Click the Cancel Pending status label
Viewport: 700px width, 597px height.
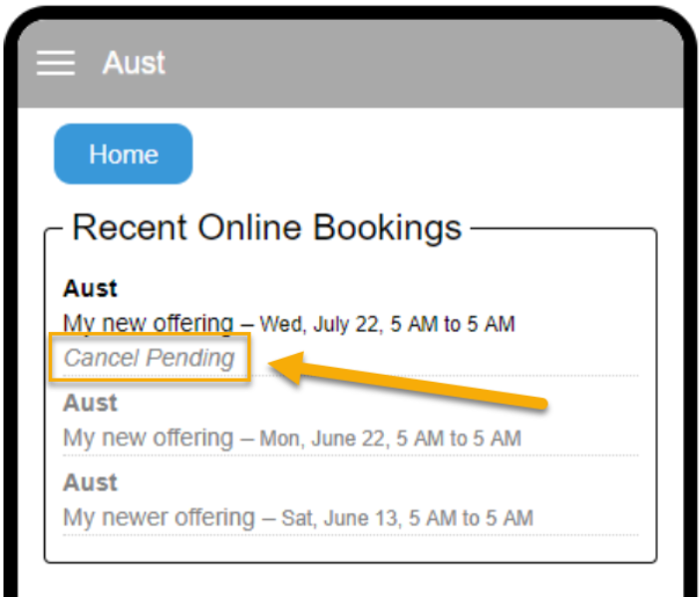click(150, 358)
